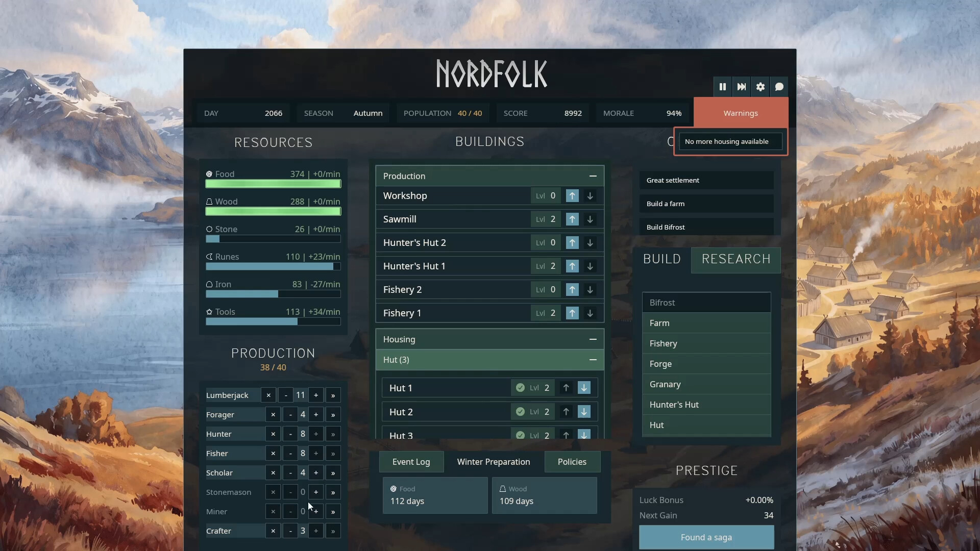Image resolution: width=980 pixels, height=551 pixels.
Task: Collapse the Housing section
Action: (593, 339)
